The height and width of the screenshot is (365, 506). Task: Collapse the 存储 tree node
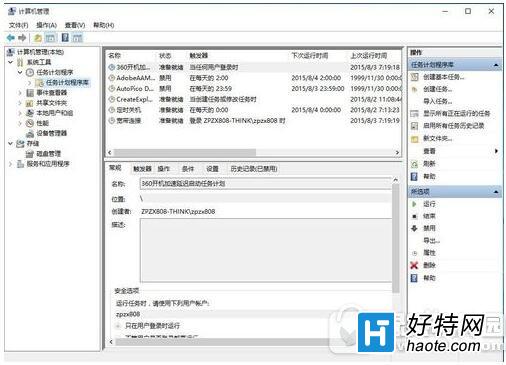(11, 144)
